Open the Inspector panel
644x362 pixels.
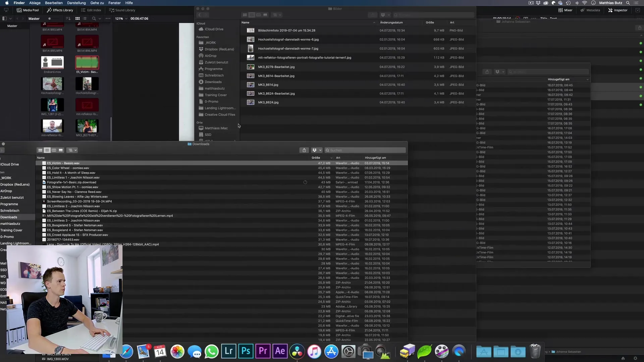(x=618, y=10)
